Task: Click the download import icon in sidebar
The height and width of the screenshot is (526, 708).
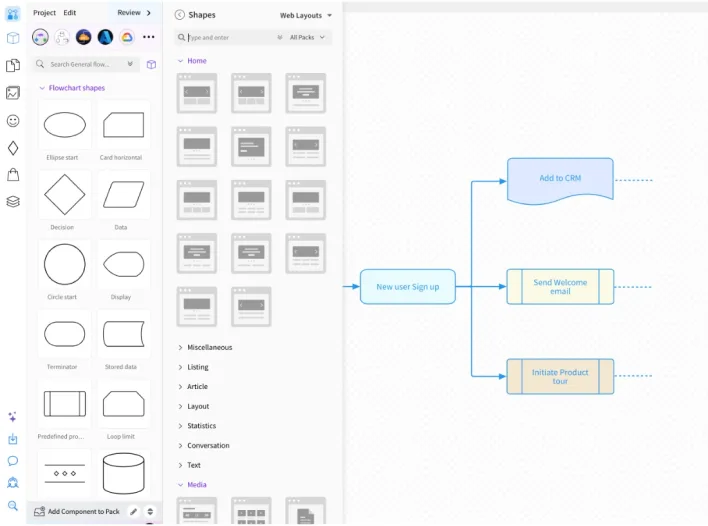Action: coord(13,439)
